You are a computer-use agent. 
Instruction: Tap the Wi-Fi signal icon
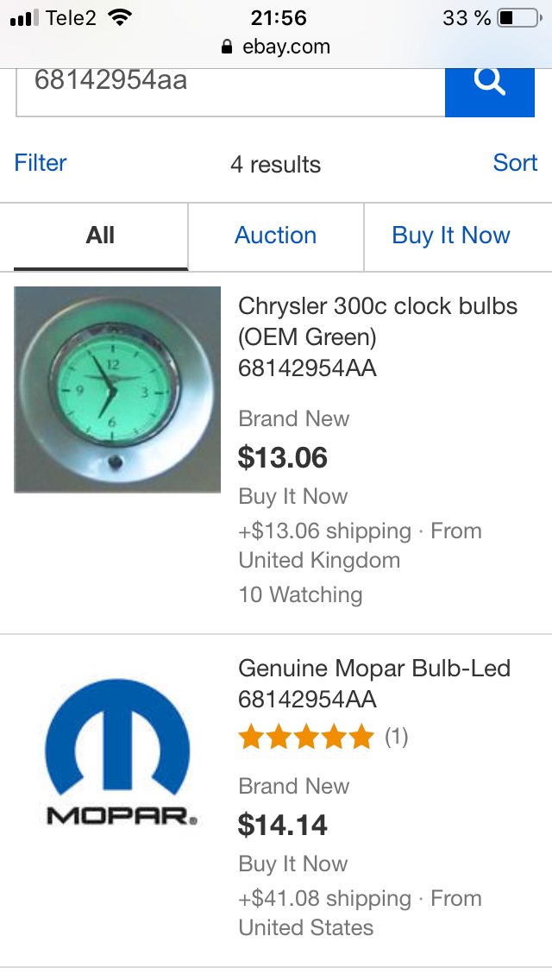coord(121,18)
